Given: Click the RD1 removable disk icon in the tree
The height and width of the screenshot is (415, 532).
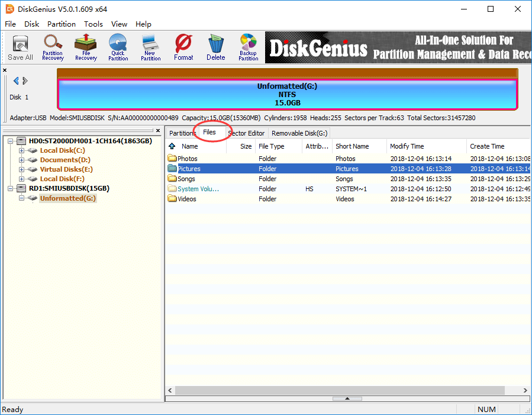Looking at the screenshot, I should pyautogui.click(x=21, y=188).
